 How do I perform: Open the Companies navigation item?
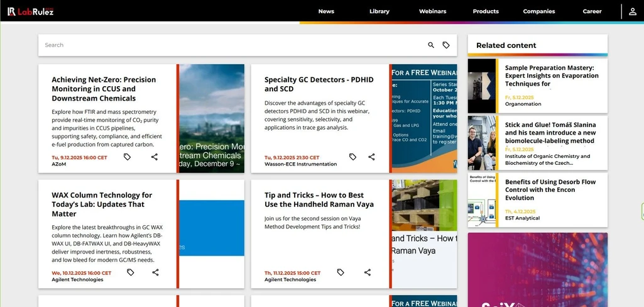(539, 11)
